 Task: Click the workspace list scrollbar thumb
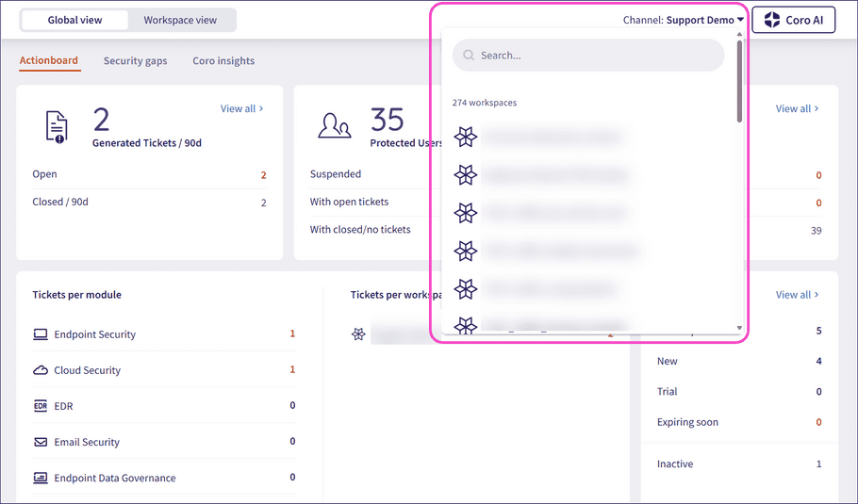pyautogui.click(x=739, y=81)
